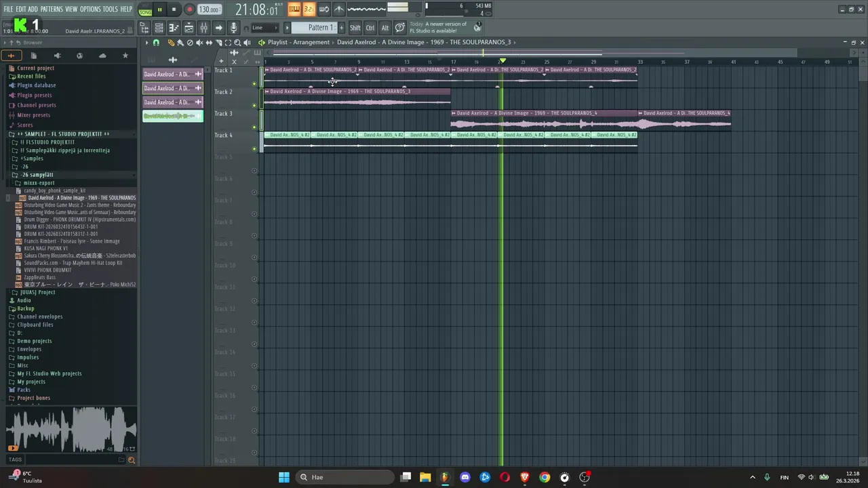Select the playlist paint brush tool
The width and height of the screenshot is (868, 488).
pyautogui.click(x=180, y=43)
